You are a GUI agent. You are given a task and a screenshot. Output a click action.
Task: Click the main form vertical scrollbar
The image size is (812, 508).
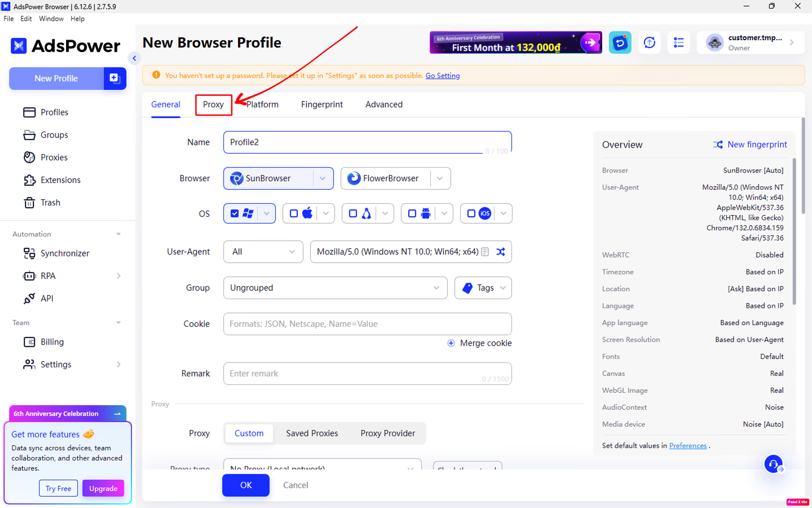[x=803, y=166]
